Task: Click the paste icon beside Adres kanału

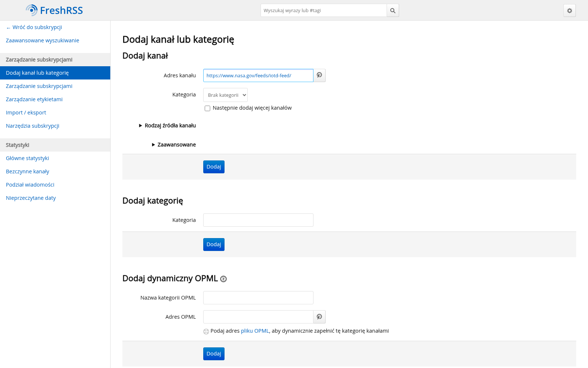Action: [319, 75]
